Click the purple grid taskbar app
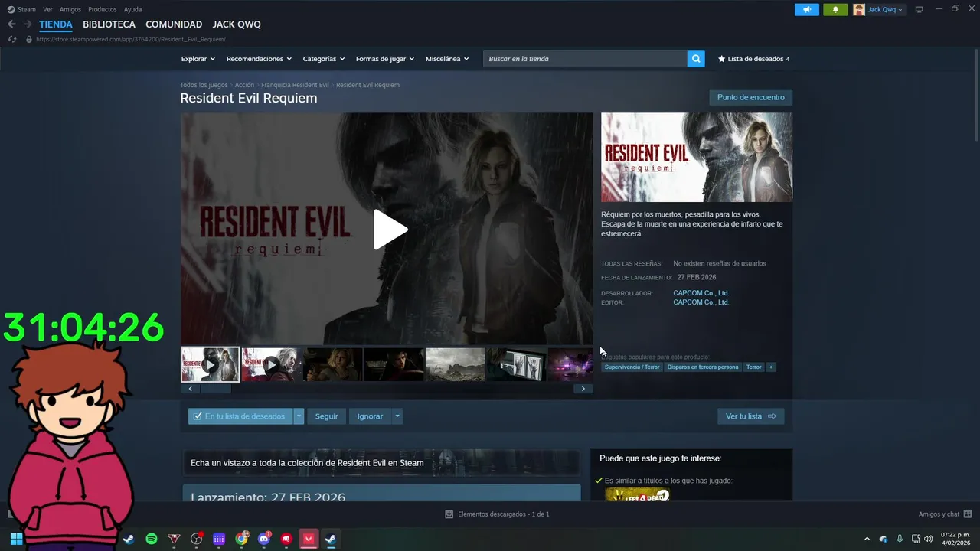 (219, 539)
